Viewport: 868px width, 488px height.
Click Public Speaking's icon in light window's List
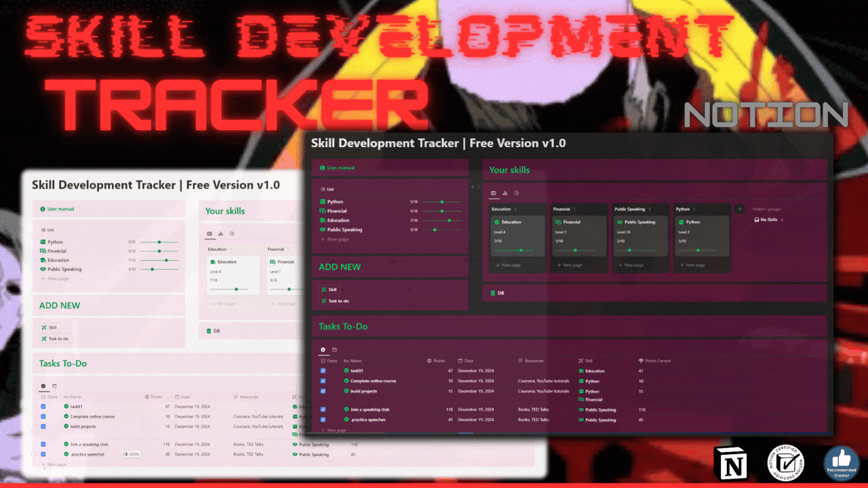click(43, 269)
